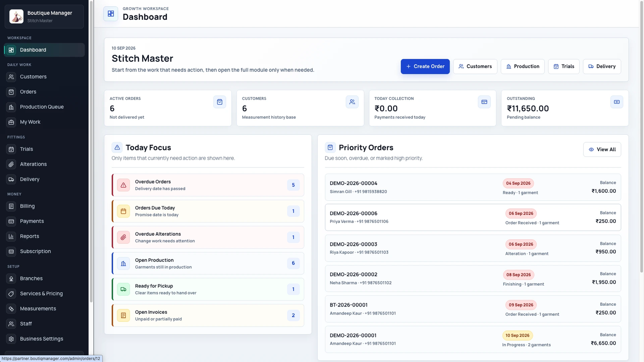Click the sidebar vertical scrollbar
Viewport: 644px width, 362px height.
coord(91,152)
